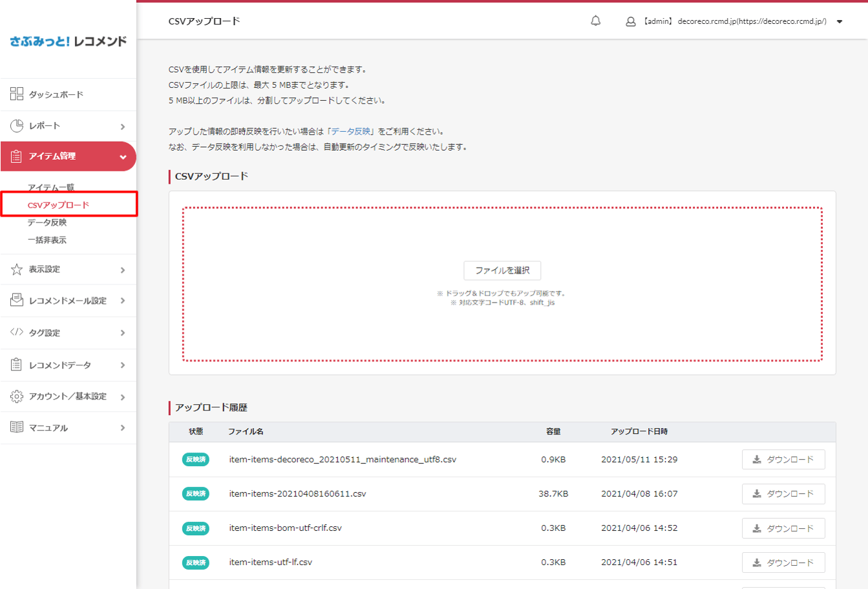Click file name item-items-utf-lf.csv
This screenshot has height=589, width=868.
[x=271, y=562]
